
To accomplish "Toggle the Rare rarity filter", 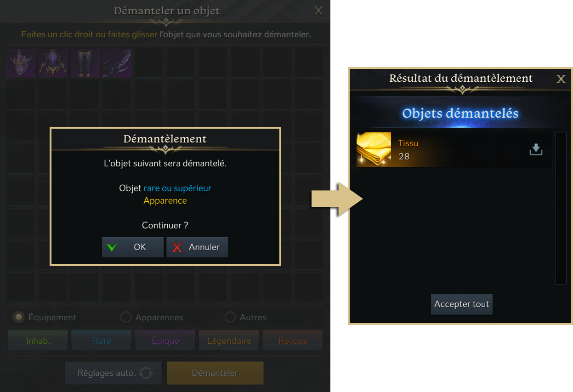I will coord(102,341).
